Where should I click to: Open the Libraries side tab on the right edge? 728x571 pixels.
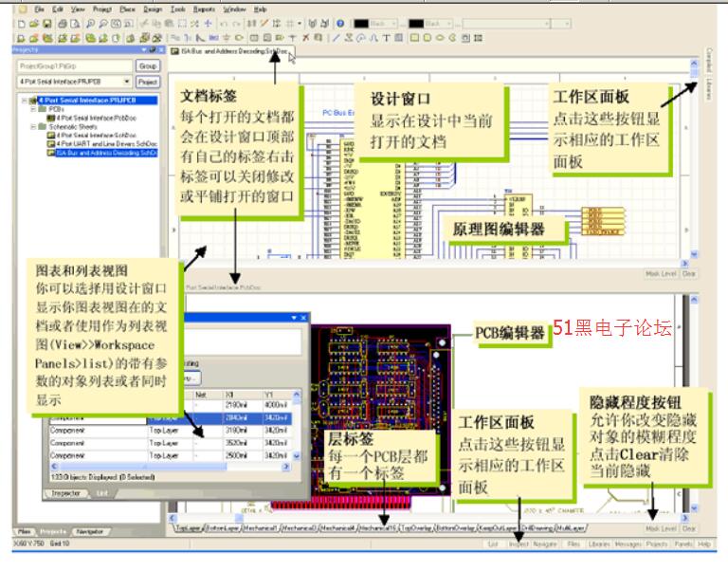(709, 88)
